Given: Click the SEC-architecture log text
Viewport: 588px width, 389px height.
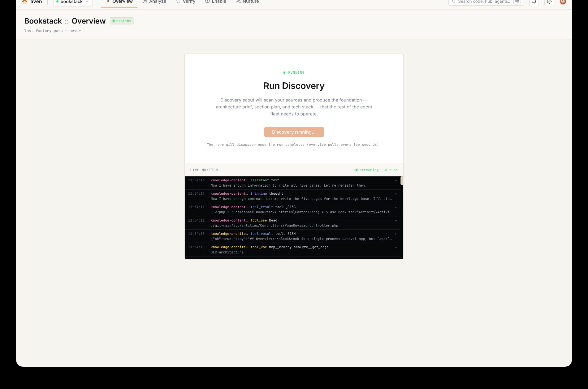Looking at the screenshot, I should [x=227, y=252].
